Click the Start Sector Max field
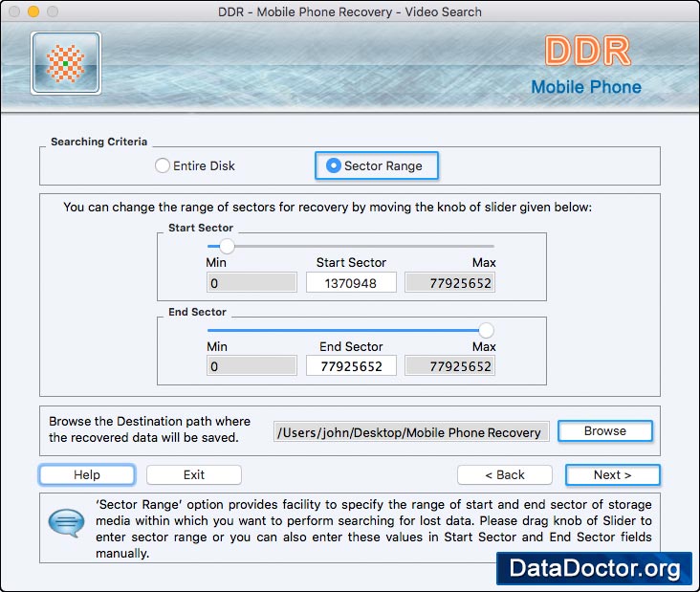Image resolution: width=700 pixels, height=592 pixels. (x=450, y=283)
